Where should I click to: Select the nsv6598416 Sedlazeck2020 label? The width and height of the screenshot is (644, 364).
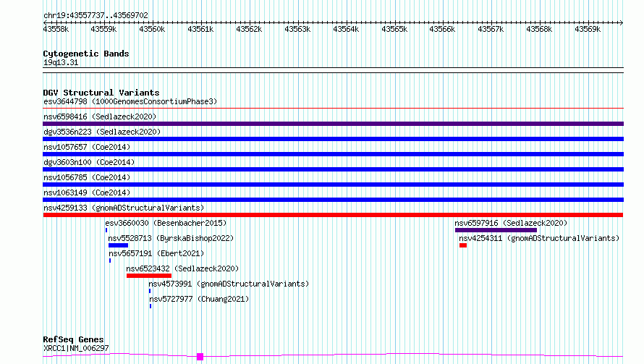pyautogui.click(x=100, y=117)
